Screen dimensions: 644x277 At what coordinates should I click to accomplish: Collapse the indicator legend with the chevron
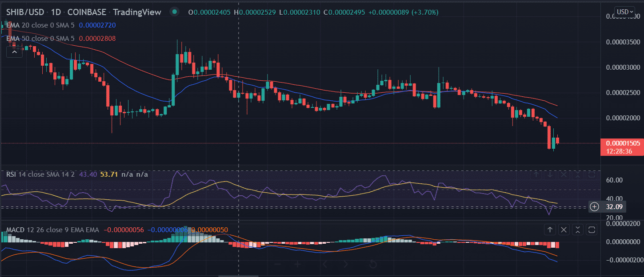(x=14, y=52)
